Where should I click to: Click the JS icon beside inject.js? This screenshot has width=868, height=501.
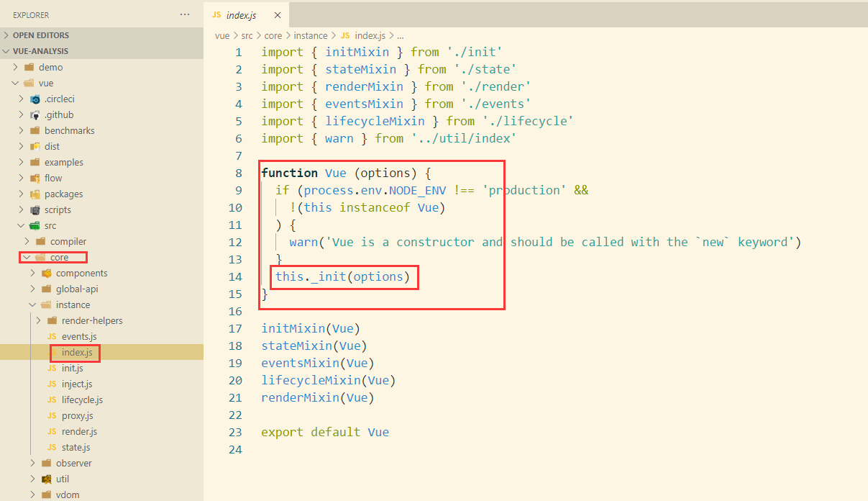coord(52,384)
